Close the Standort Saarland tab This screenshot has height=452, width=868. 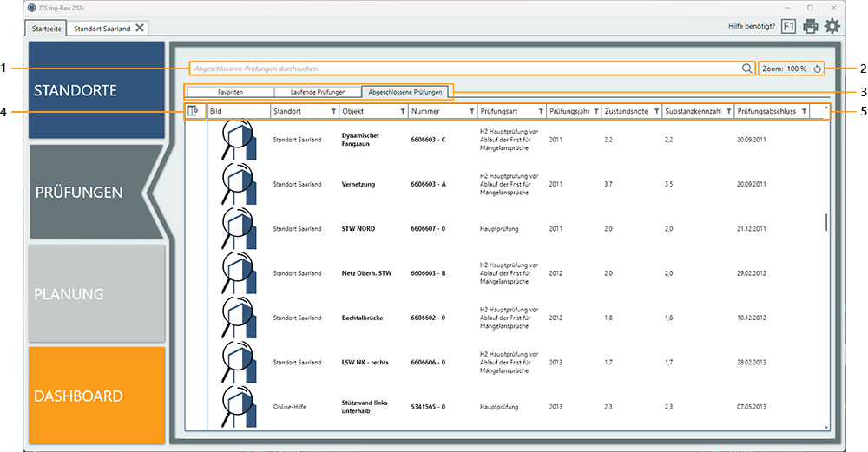pos(140,28)
